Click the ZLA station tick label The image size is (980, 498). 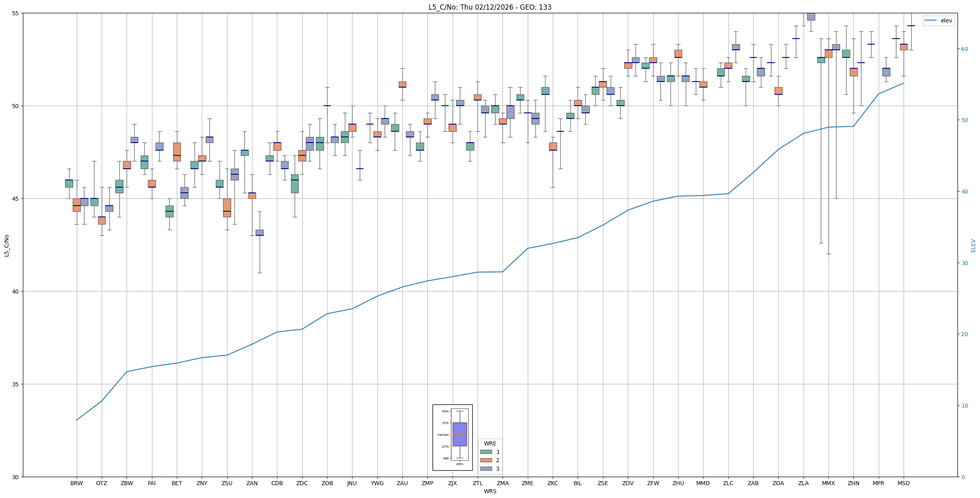(x=803, y=483)
